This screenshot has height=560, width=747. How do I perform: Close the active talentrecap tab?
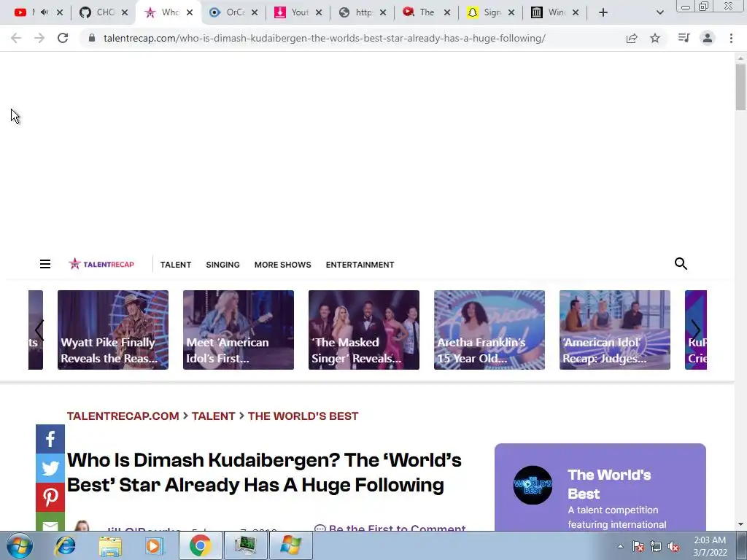[x=190, y=12]
